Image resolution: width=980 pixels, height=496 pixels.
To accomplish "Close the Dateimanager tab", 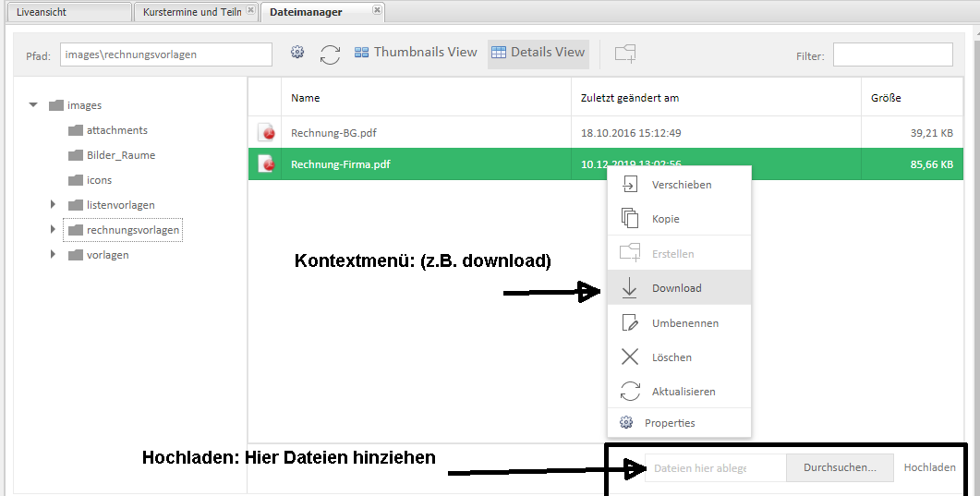I will tap(377, 10).
